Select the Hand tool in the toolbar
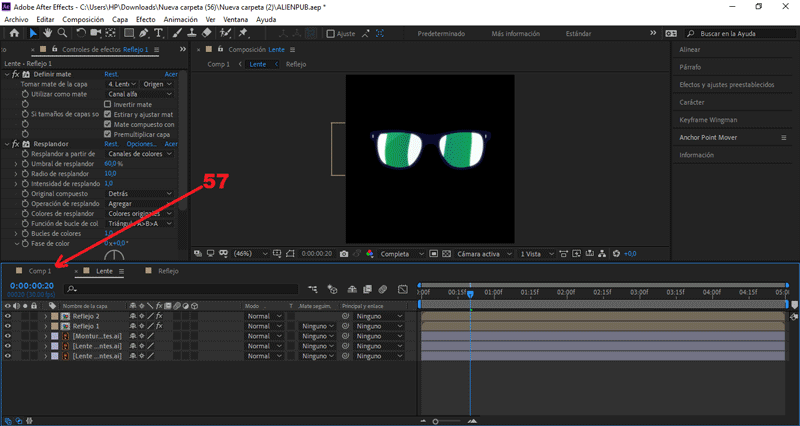 click(x=47, y=33)
